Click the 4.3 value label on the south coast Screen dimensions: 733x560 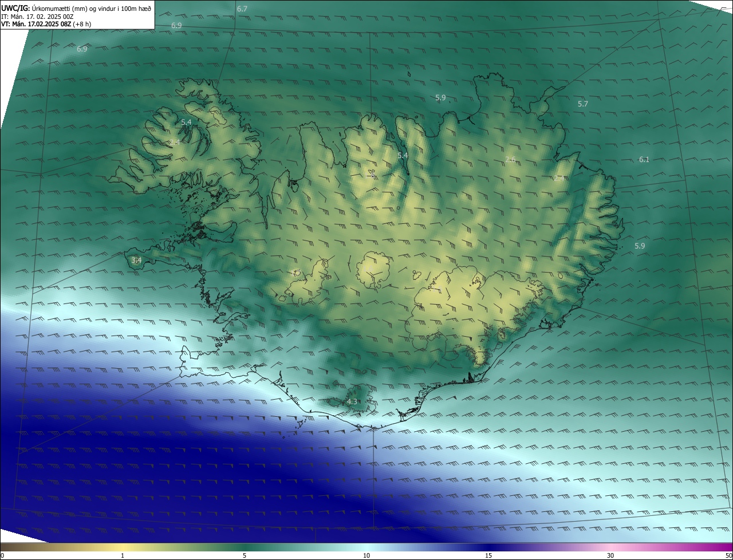tap(352, 402)
